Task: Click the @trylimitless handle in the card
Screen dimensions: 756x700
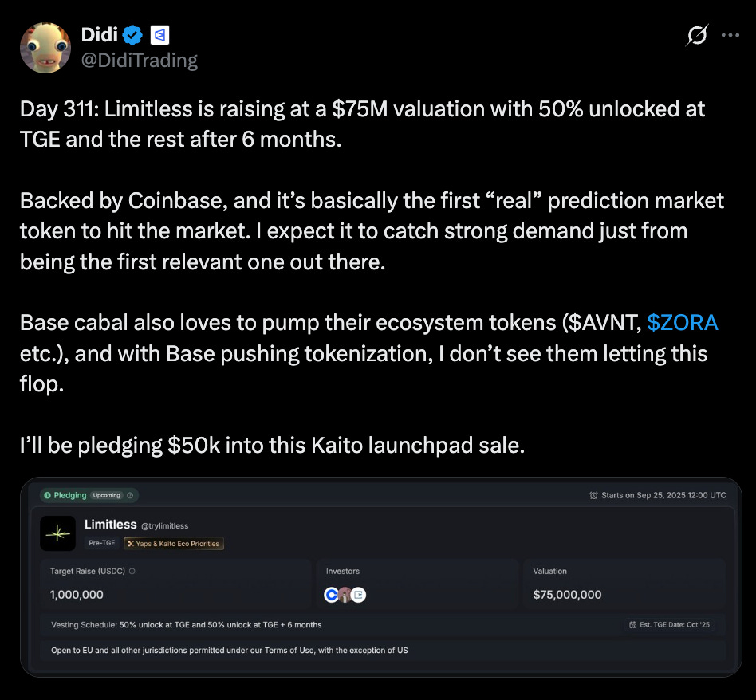Action: pyautogui.click(x=165, y=526)
